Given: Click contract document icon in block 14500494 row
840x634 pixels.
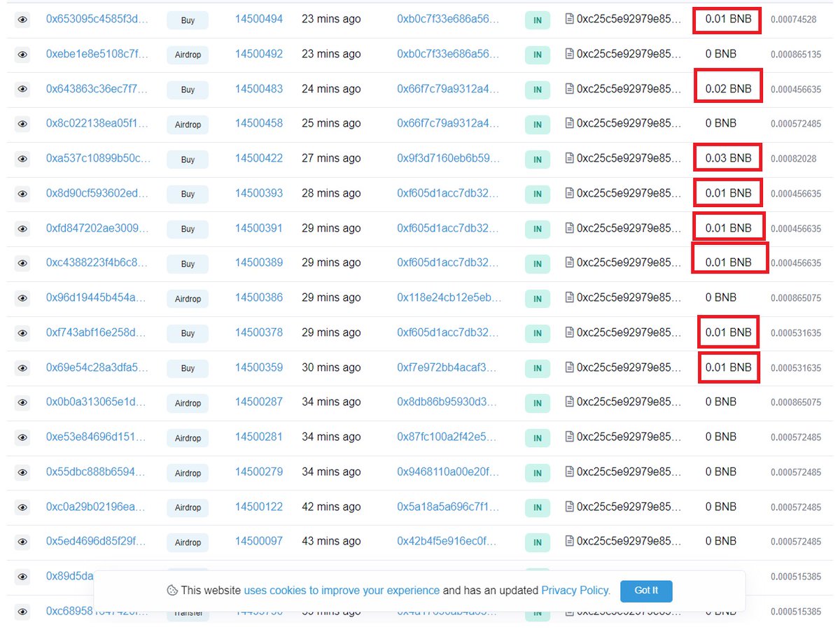Looking at the screenshot, I should (569, 20).
